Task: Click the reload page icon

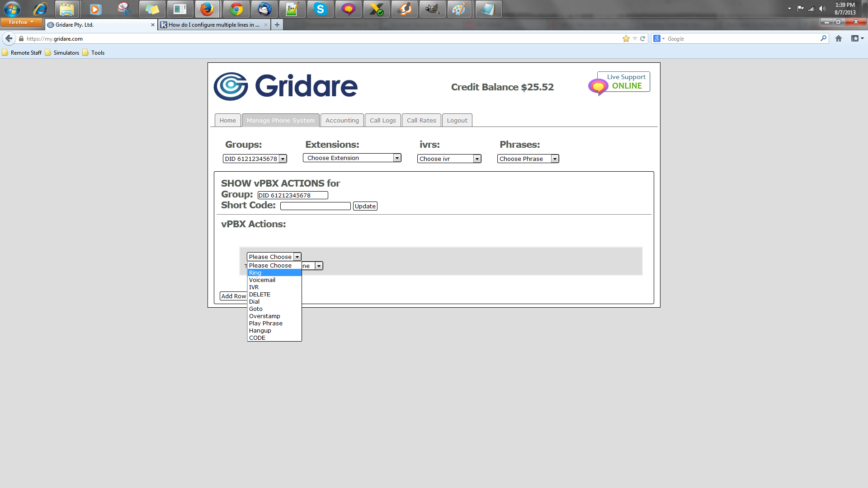Action: tap(642, 38)
